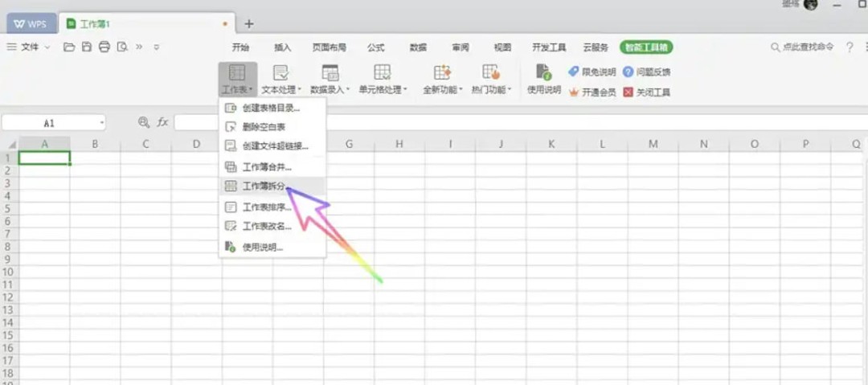Switch to the 开发工具 ribbon tab
The image size is (868, 385).
point(549,47)
